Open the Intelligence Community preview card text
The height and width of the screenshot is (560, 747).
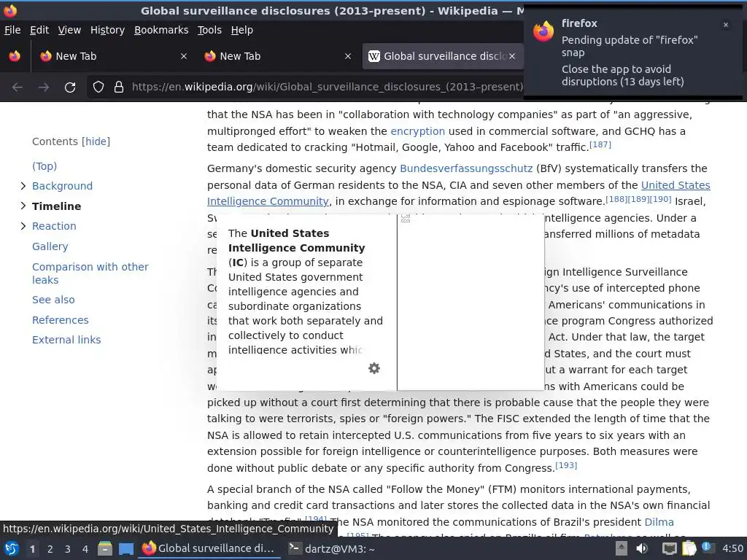point(306,292)
